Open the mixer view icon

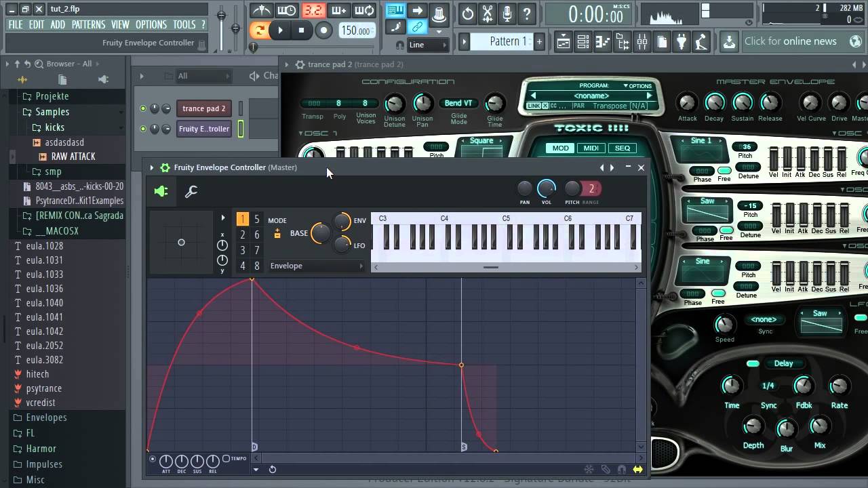pyautogui.click(x=642, y=42)
